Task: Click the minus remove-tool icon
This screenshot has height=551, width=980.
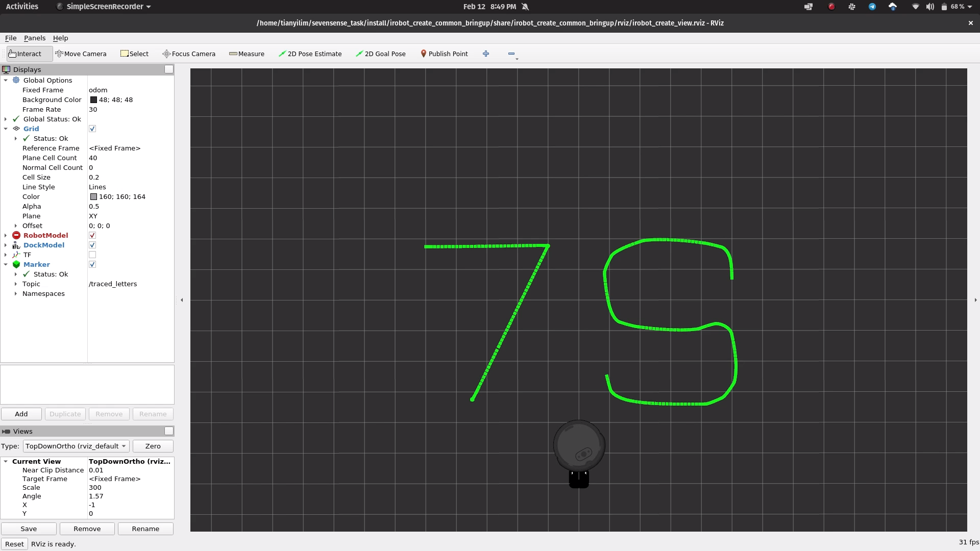Action: (x=511, y=54)
